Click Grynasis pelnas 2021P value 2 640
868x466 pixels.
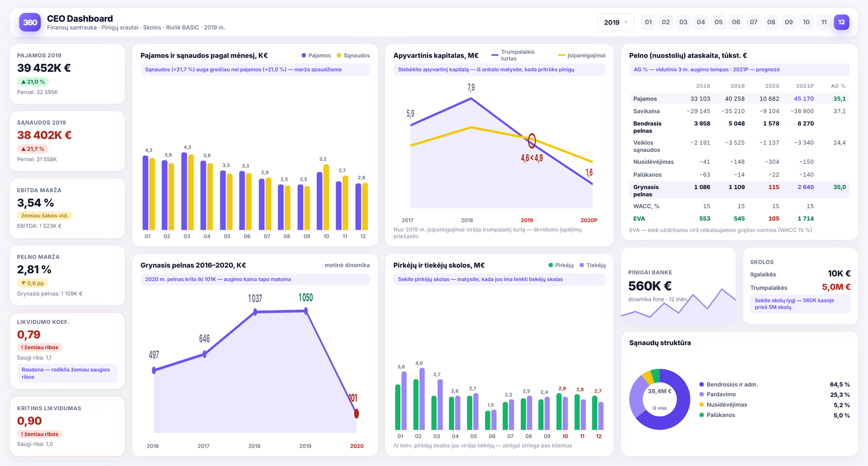point(806,187)
